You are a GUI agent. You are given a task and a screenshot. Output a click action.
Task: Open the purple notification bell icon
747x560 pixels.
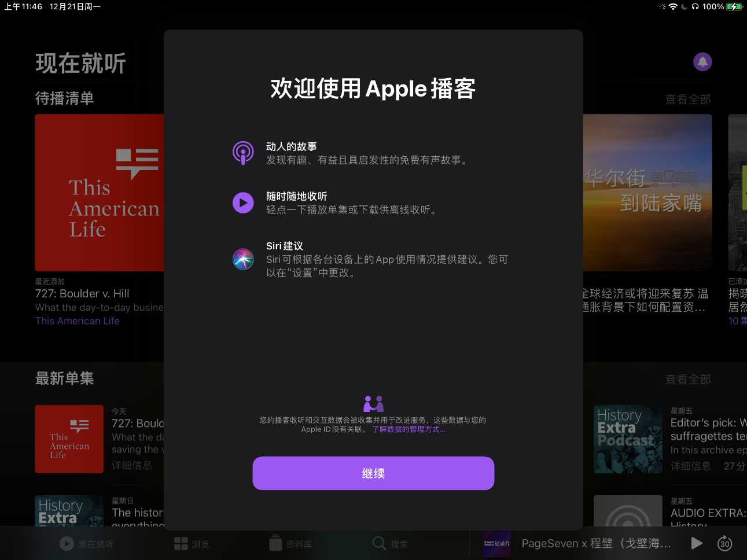point(702,62)
